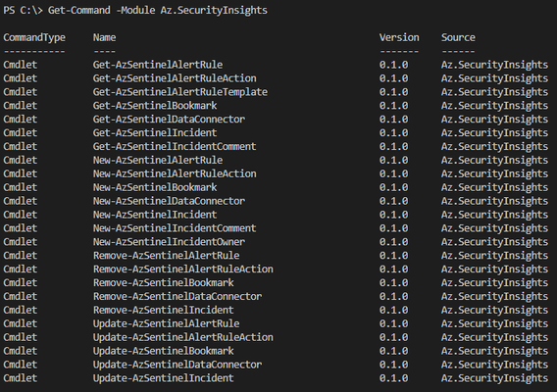Click the Get-AzSentinelAlertRuleTemplate entry

180,92
